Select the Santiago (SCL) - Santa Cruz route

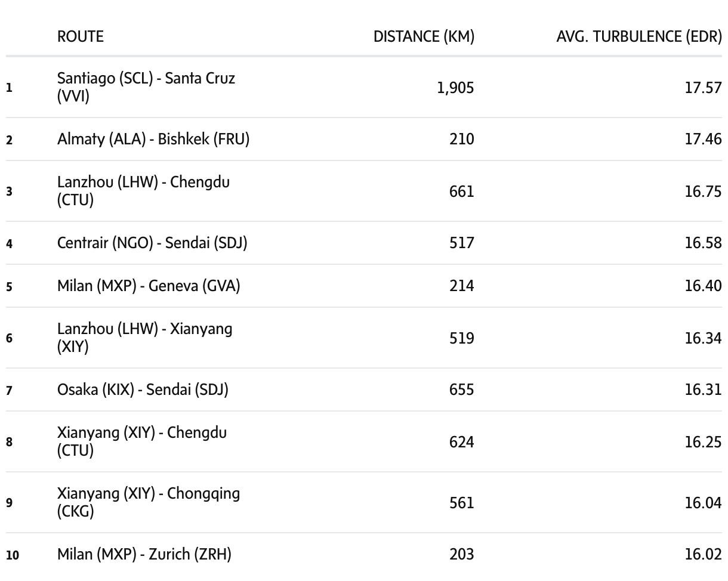click(146, 87)
